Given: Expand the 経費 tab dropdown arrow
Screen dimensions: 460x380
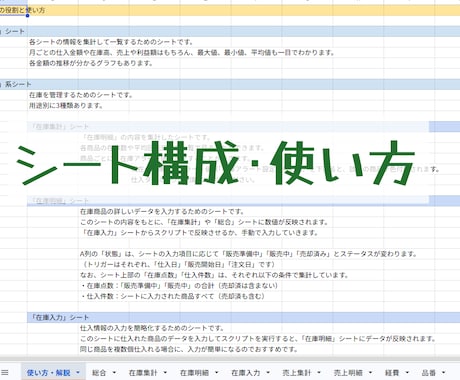Looking at the screenshot, I should pos(407,372).
